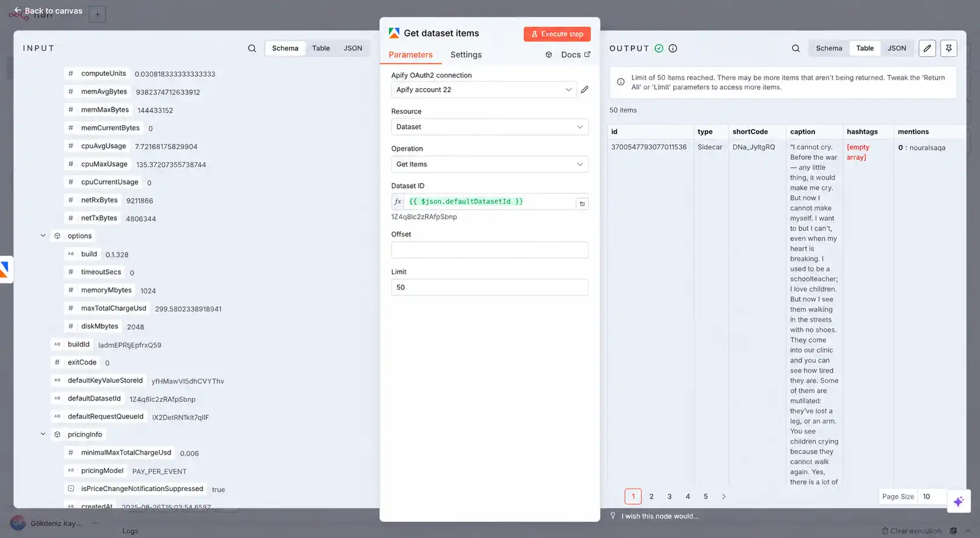Click the mentions cell nouralsaqa

922,148
